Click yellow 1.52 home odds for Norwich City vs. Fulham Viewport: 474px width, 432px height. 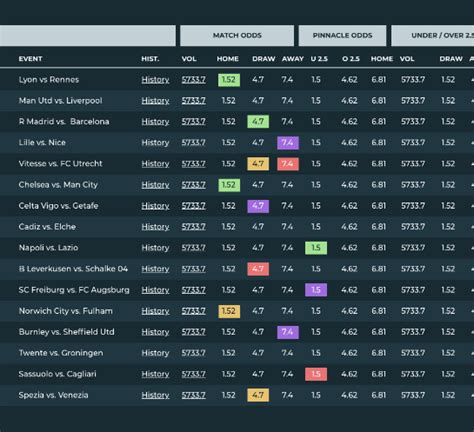[x=229, y=311]
